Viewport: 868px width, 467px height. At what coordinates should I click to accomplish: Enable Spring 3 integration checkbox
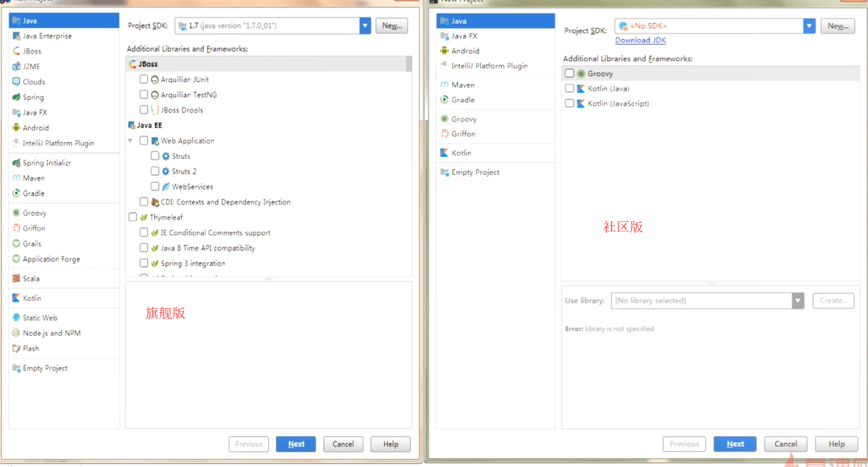coord(144,264)
